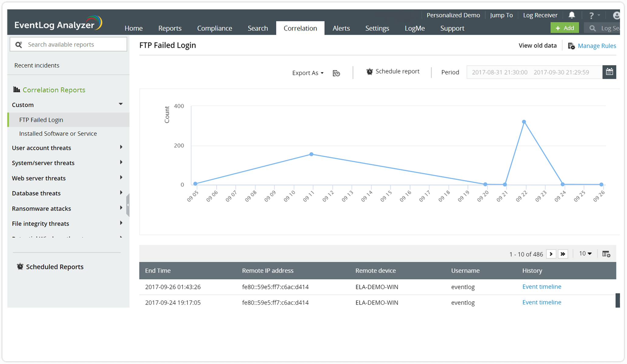The height and width of the screenshot is (364, 627).
Task: Open the help question mark menu
Action: [591, 15]
